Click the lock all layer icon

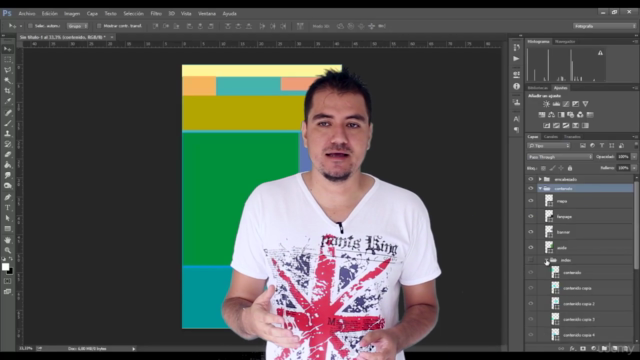point(570,168)
